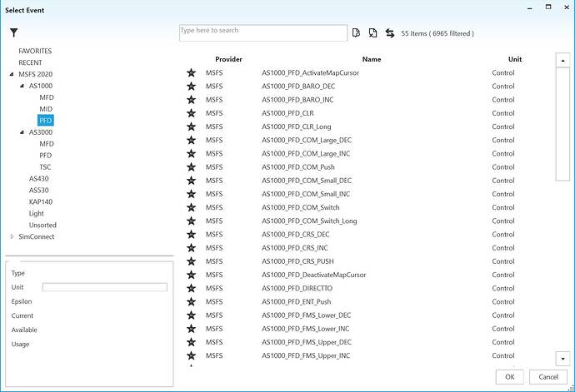Star the AS1000_PFD_COM_Large_INC row
Image resolution: width=575 pixels, height=392 pixels.
pyautogui.click(x=191, y=153)
